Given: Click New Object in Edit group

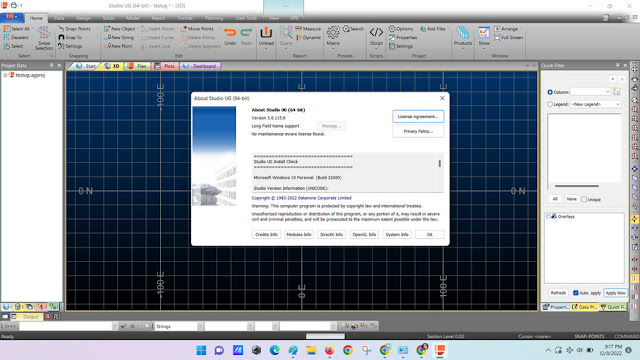Looking at the screenshot, I should point(119,29).
